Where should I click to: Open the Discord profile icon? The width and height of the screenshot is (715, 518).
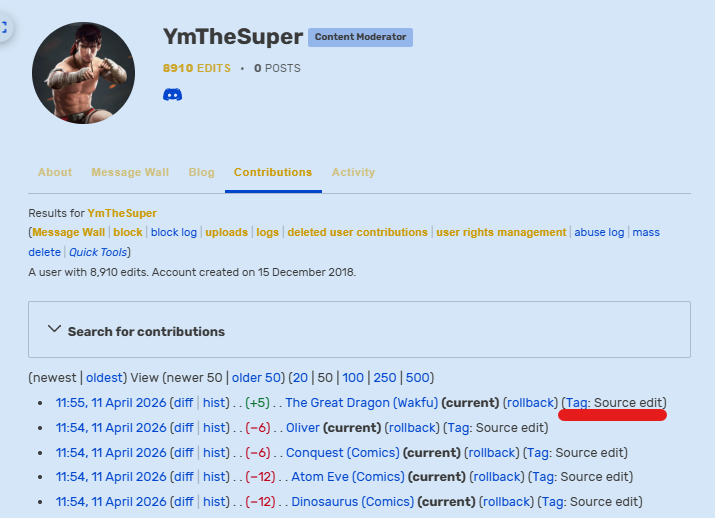[x=172, y=95]
